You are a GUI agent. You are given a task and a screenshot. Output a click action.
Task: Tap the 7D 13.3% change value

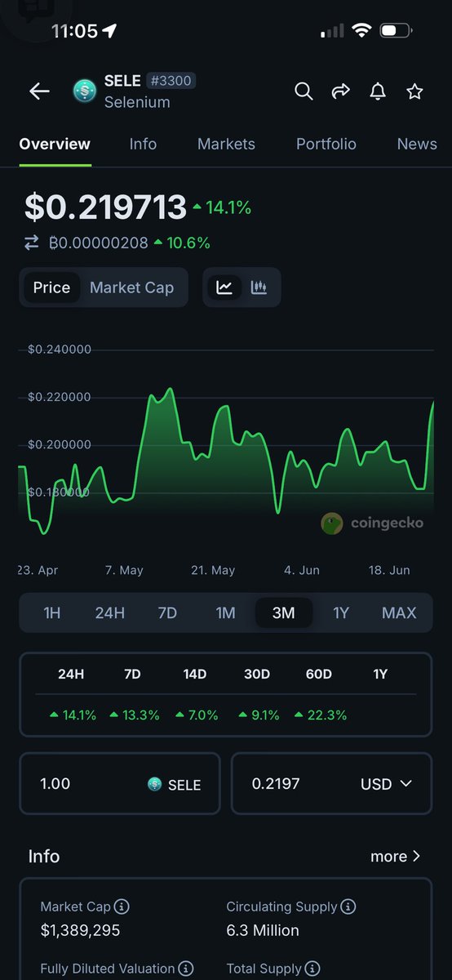(x=135, y=715)
